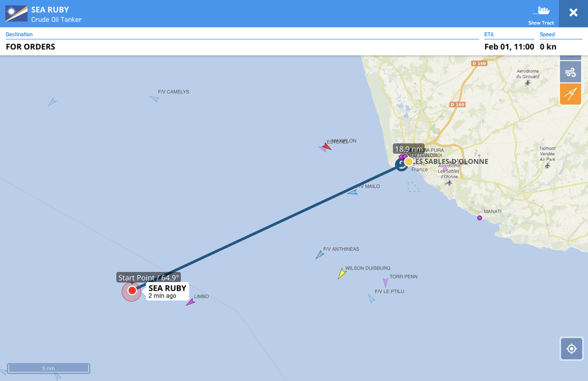Image resolution: width=588 pixels, height=381 pixels.
Task: Click the F/V CAMELYS vessel arrow
Action: [x=154, y=99]
